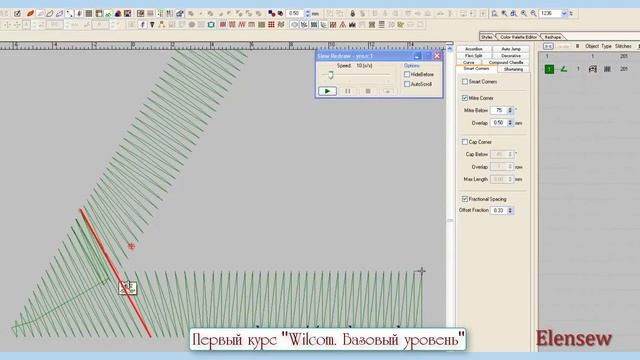Choose the diagonal line with nodes tool
The height and width of the screenshot is (360, 640).
69,13
